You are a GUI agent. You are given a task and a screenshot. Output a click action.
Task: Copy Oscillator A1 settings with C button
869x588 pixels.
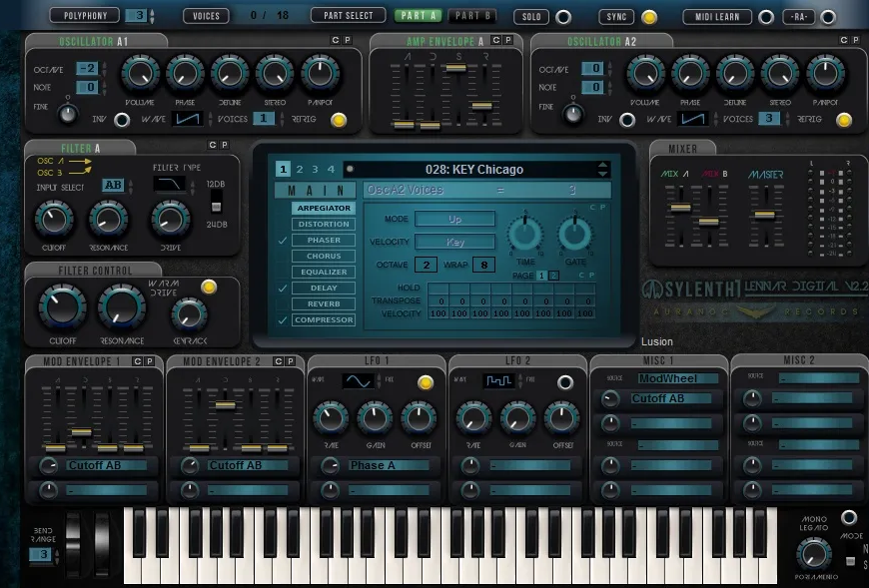point(336,40)
